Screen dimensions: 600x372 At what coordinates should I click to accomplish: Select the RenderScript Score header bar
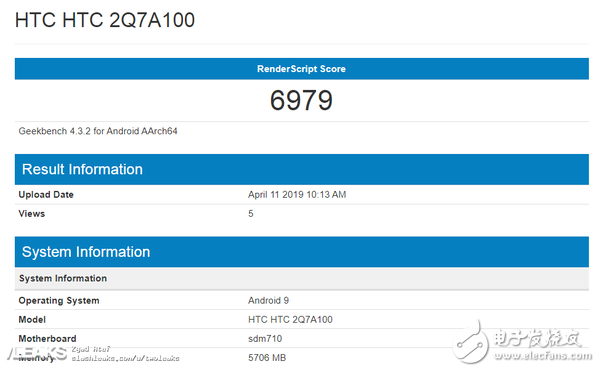302,69
